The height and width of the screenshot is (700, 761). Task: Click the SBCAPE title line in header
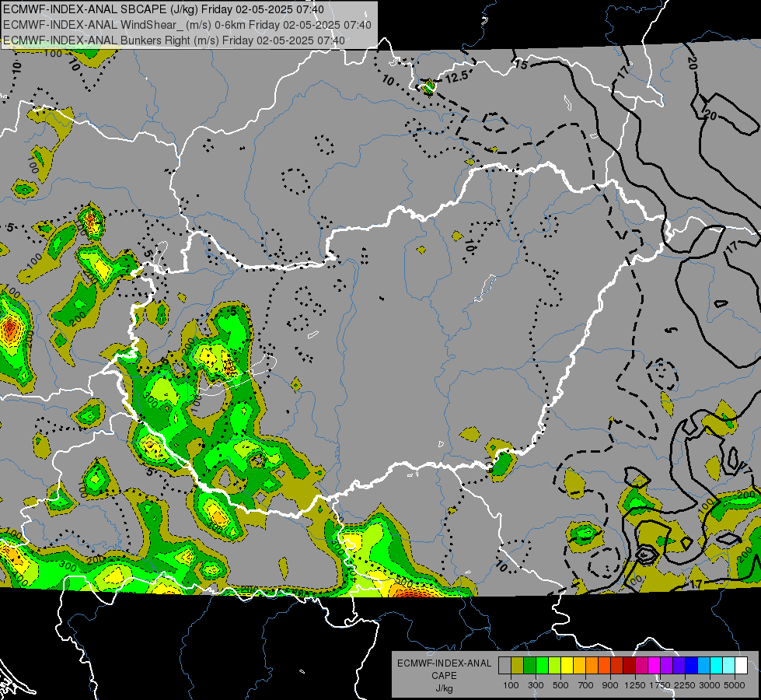point(163,9)
